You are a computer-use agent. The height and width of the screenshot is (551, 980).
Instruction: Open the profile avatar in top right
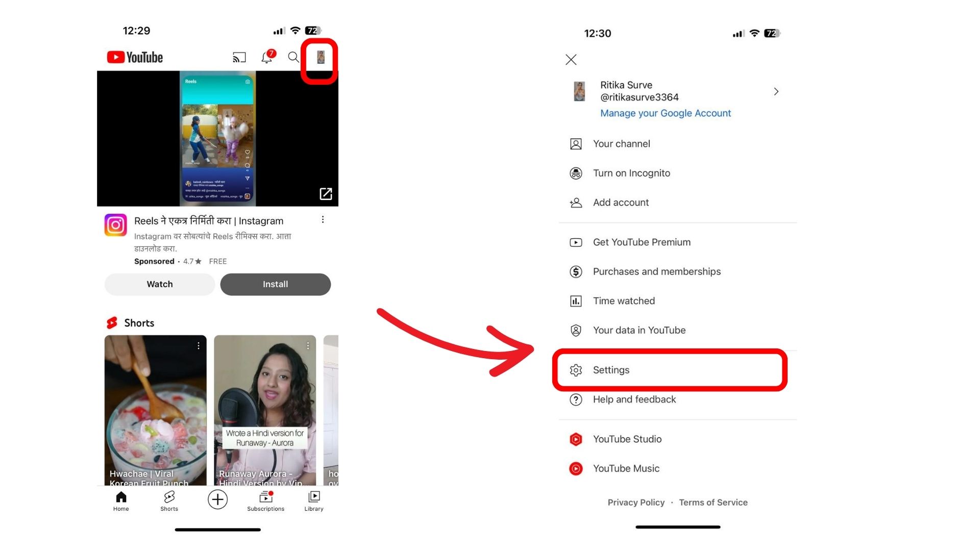[321, 58]
